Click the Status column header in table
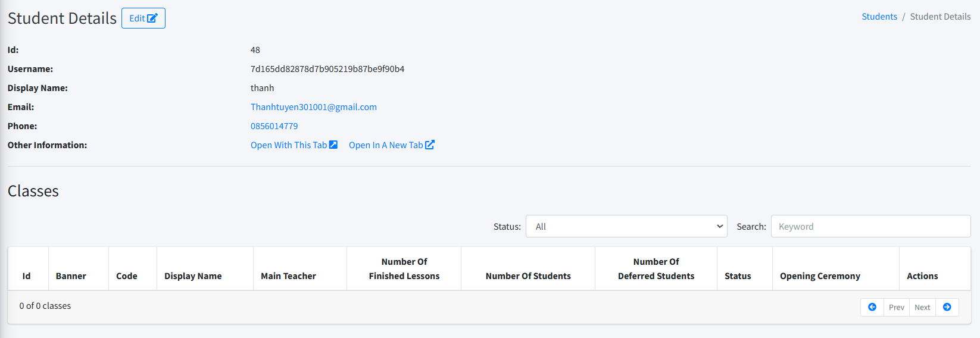980x338 pixels. pos(738,276)
